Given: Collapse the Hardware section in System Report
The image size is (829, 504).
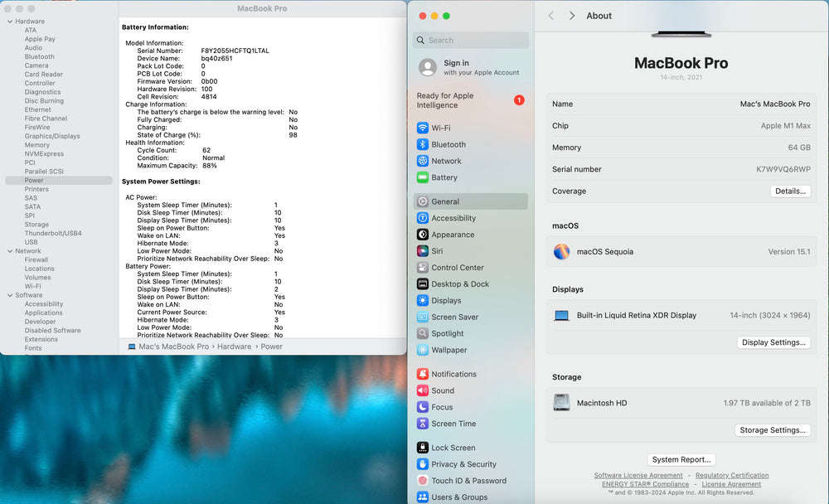Looking at the screenshot, I should [x=9, y=22].
